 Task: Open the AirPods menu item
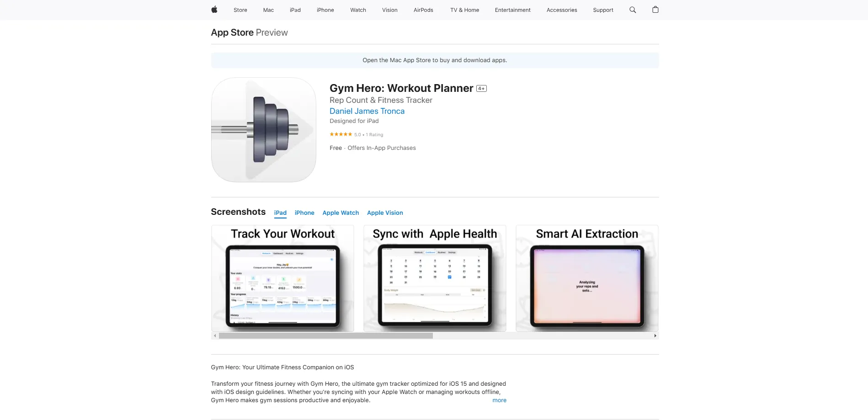[x=423, y=10]
